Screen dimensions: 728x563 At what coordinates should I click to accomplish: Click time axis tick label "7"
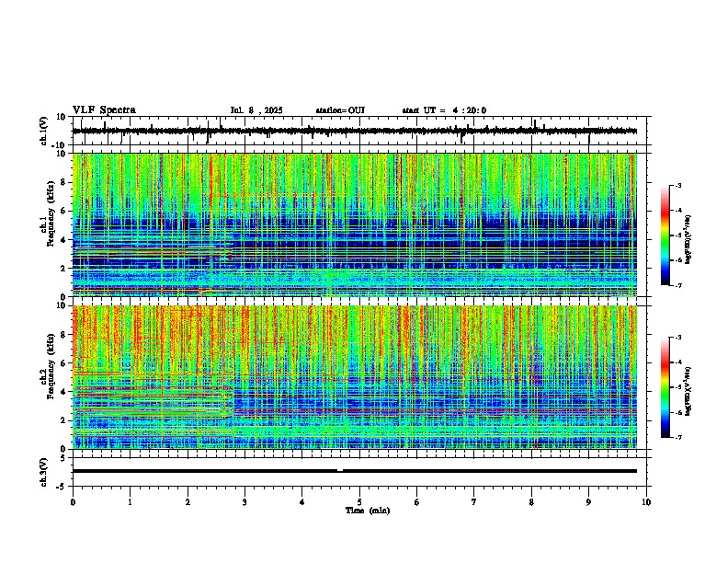pyautogui.click(x=474, y=502)
